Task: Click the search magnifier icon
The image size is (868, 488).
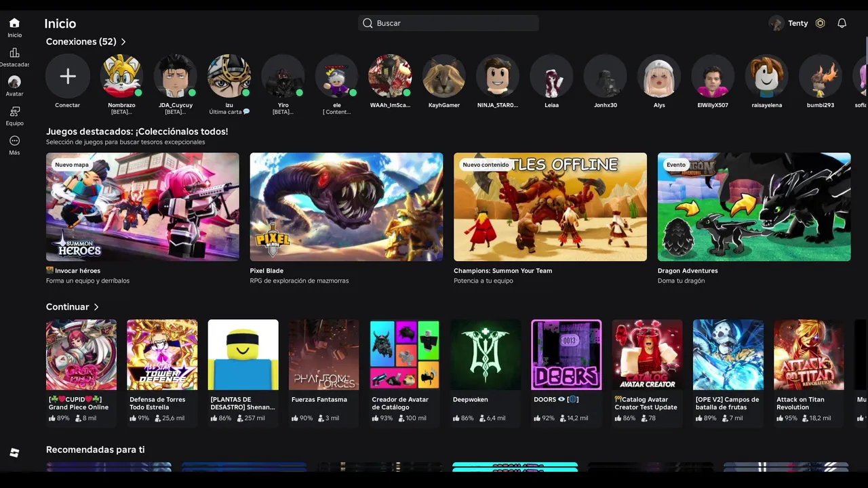Action: (368, 23)
